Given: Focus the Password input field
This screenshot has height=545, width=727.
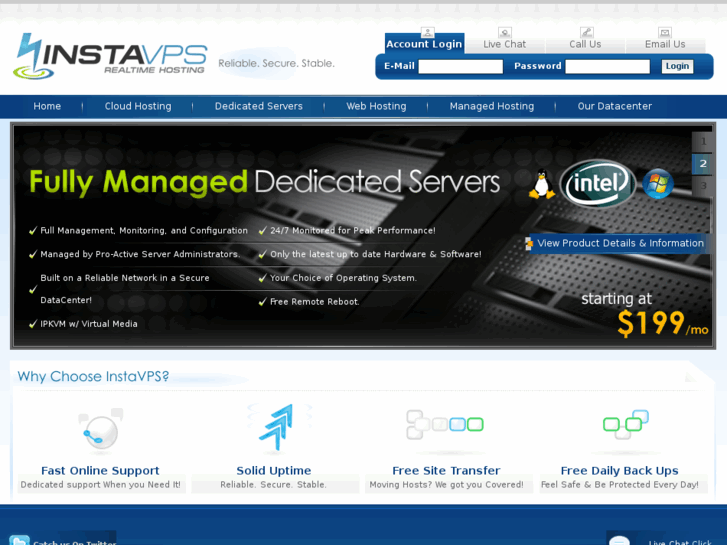Looking at the screenshot, I should coord(607,66).
